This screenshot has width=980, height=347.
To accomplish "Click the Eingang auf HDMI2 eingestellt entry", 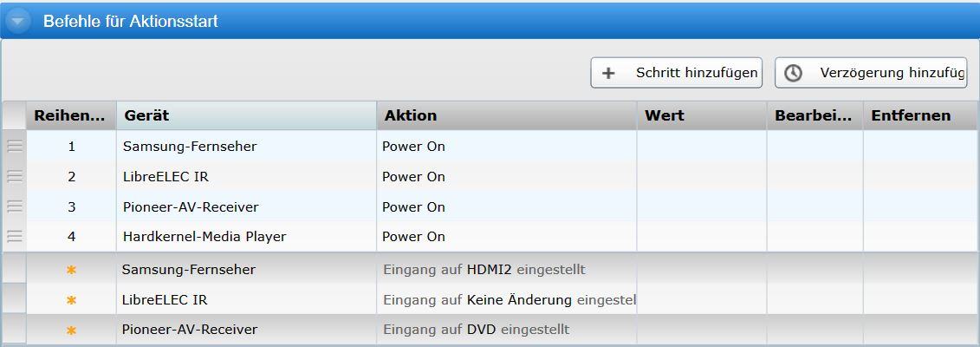I will (x=484, y=270).
